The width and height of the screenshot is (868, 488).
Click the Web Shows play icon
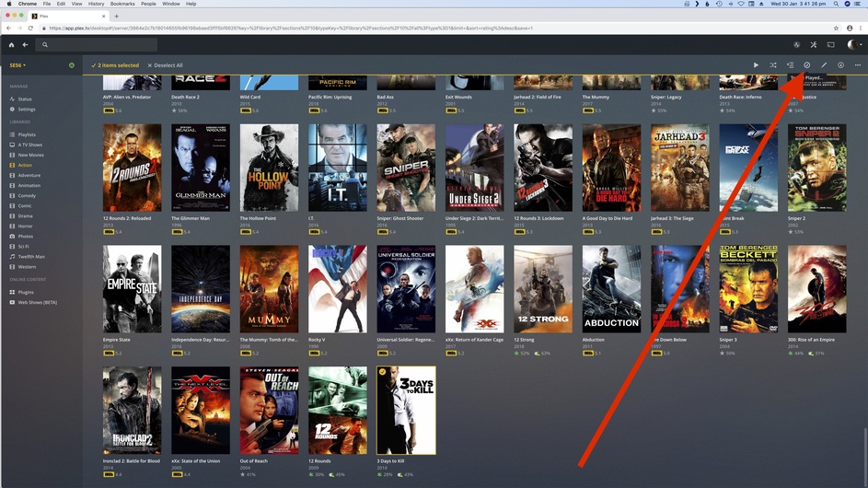12,302
